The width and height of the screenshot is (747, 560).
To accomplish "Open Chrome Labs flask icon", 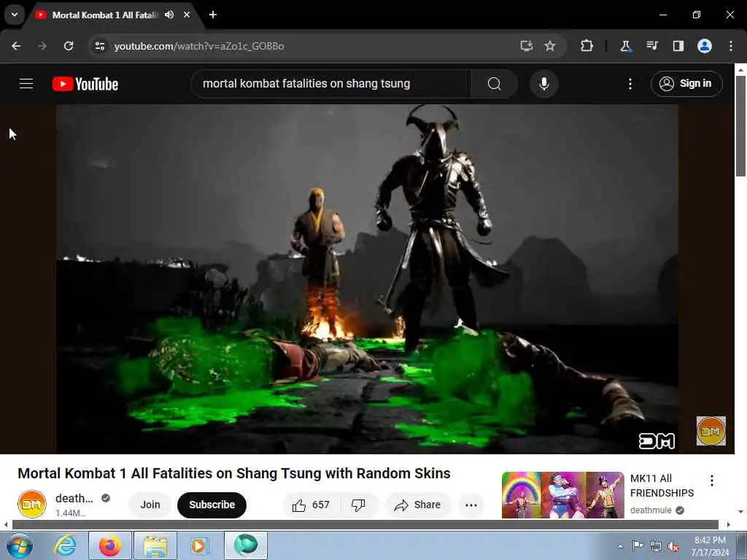I will click(625, 46).
